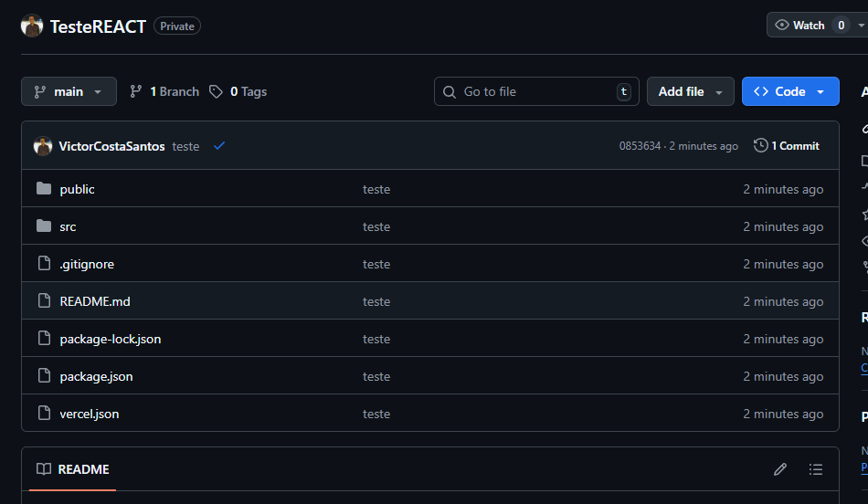Expand the blue Code dropdown button
Viewport: 868px width, 504px height.
tap(790, 91)
